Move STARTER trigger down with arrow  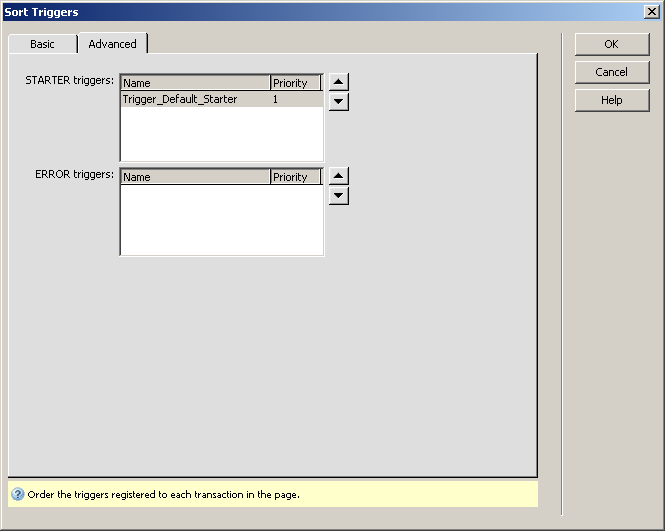pyautogui.click(x=339, y=101)
